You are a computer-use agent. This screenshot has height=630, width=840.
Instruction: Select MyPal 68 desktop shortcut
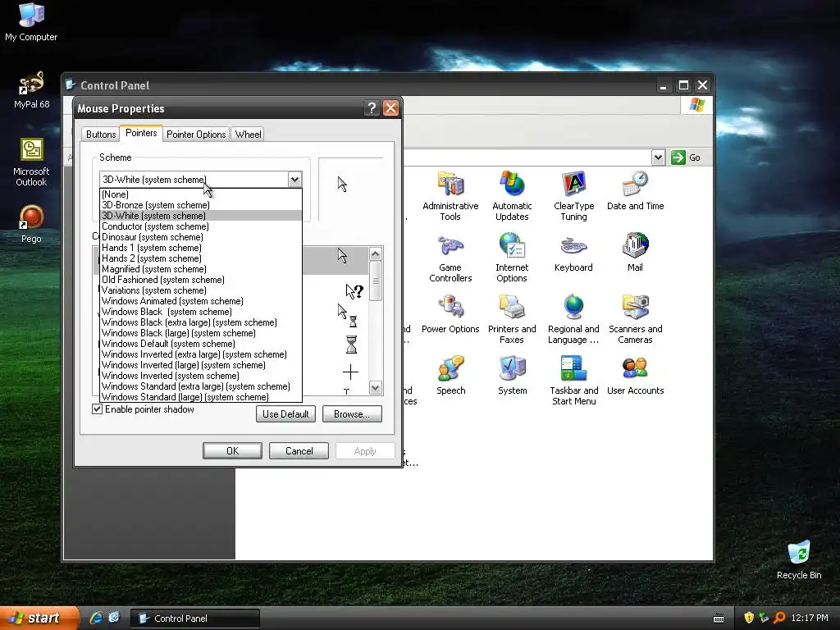pyautogui.click(x=32, y=90)
